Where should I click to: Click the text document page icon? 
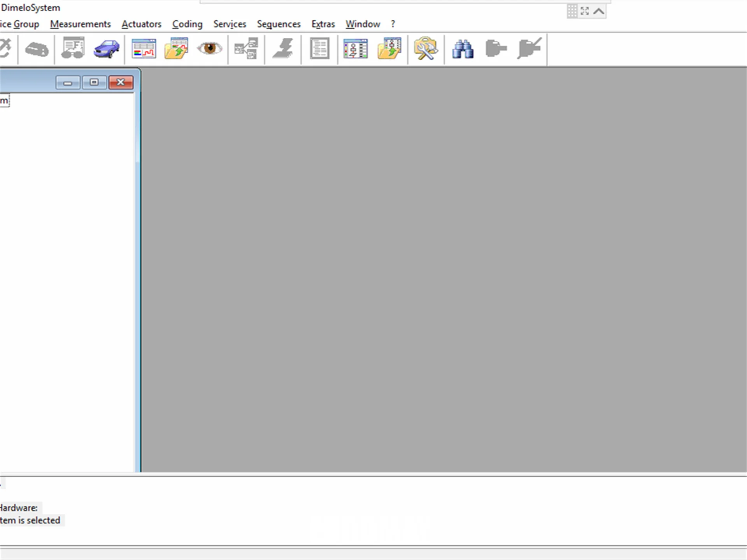319,49
